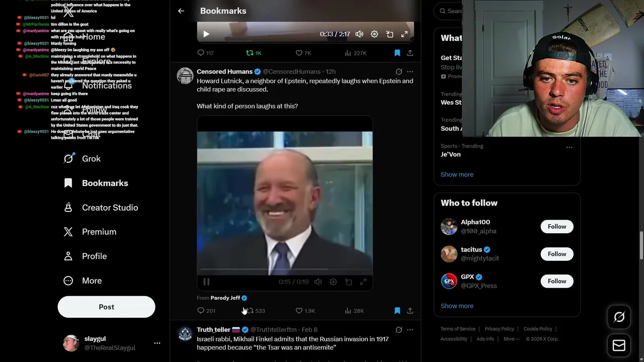Click the back arrow next to Bookmarks
This screenshot has height=362, width=644.
[181, 11]
